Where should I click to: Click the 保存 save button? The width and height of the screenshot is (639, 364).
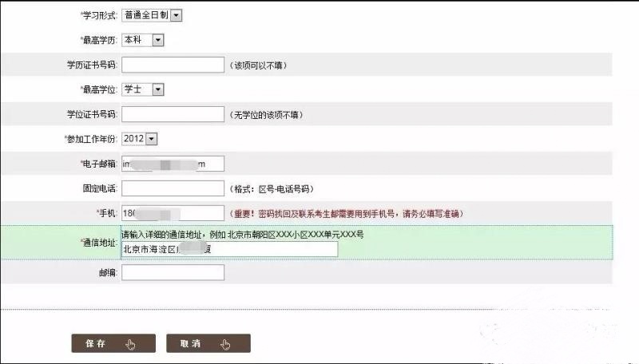tap(113, 343)
